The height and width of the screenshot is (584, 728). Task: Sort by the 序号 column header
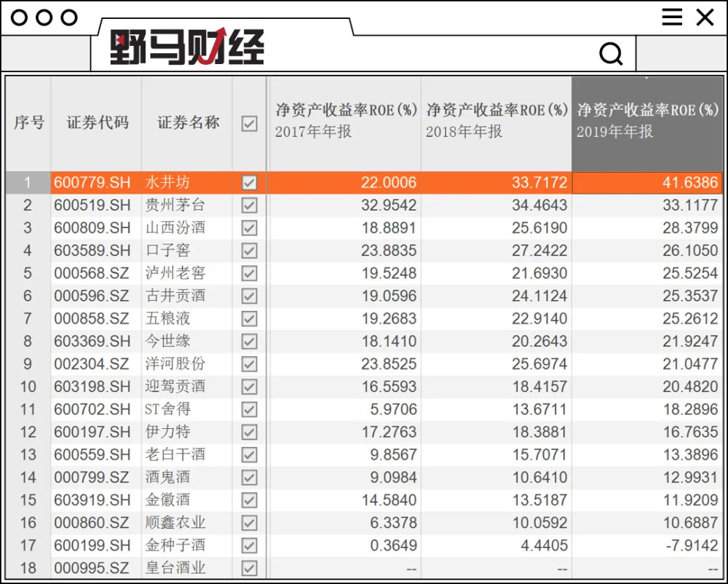[29, 123]
